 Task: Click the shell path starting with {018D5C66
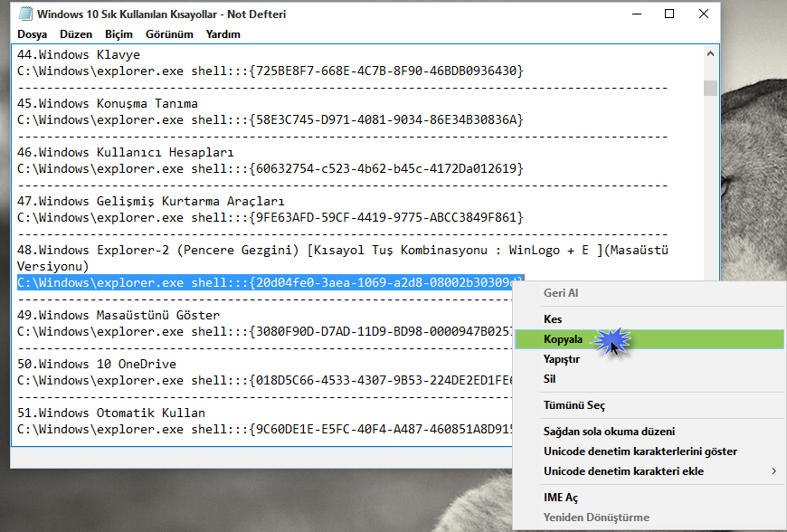265,380
